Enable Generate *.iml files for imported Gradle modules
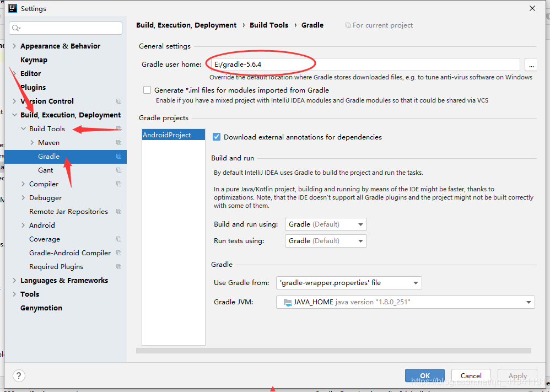 [x=146, y=90]
